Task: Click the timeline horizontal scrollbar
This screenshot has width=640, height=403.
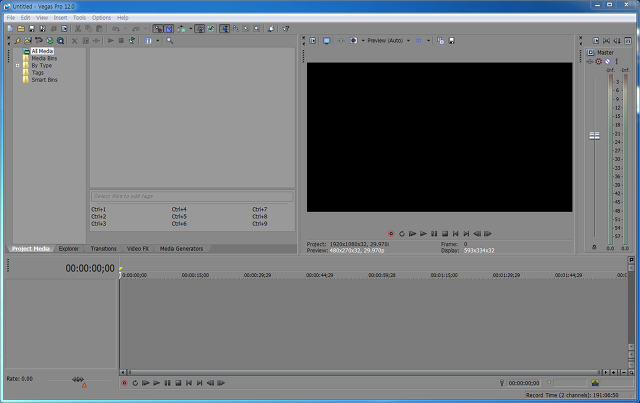Action: [363, 372]
